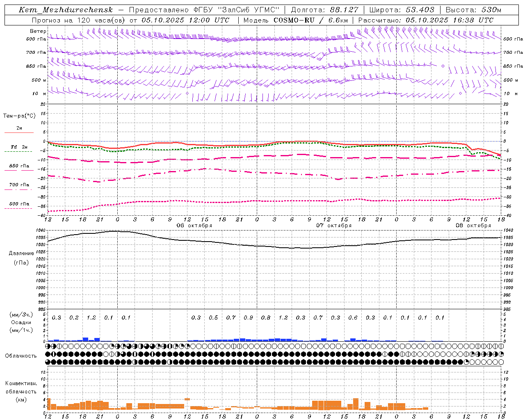Click the left "10 м" wind level label
This screenshot has height=420, width=525.
(x=39, y=94)
